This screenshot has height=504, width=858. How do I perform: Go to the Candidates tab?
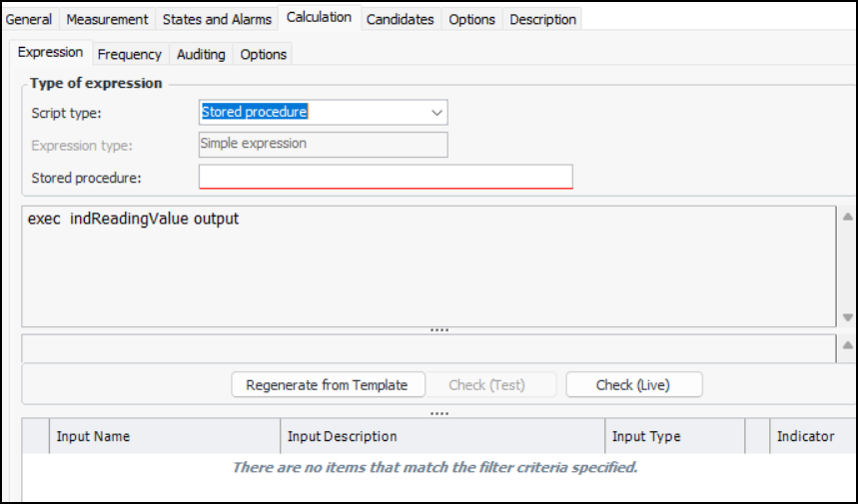pos(400,19)
